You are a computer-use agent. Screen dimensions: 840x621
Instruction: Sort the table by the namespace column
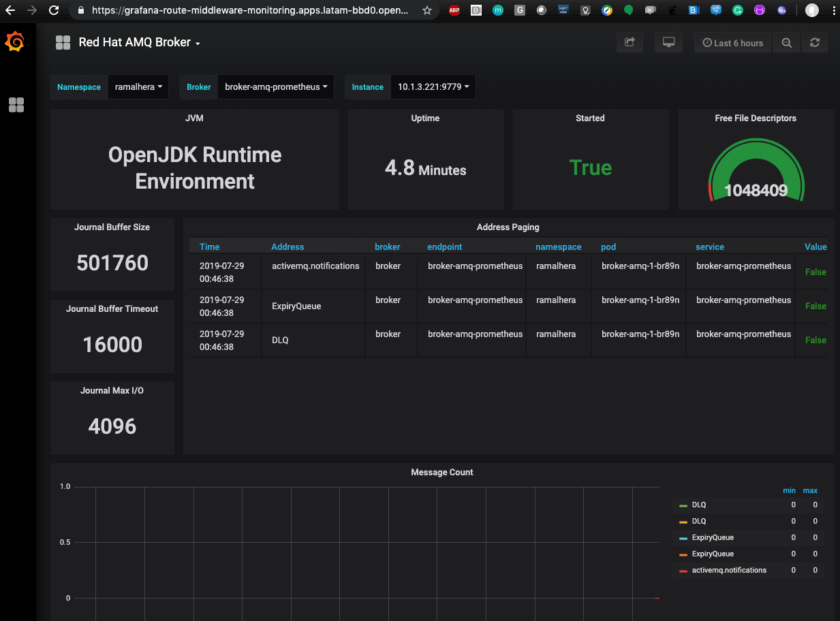(559, 246)
